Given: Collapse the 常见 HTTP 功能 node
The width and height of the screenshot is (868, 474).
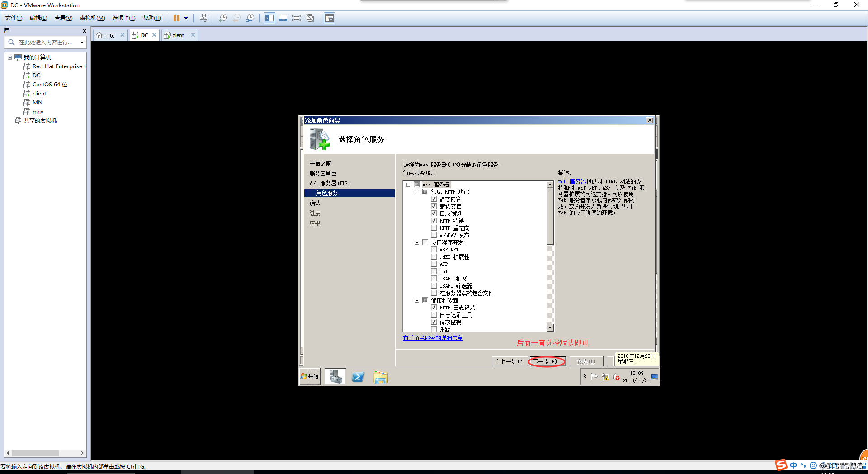Looking at the screenshot, I should pos(417,192).
